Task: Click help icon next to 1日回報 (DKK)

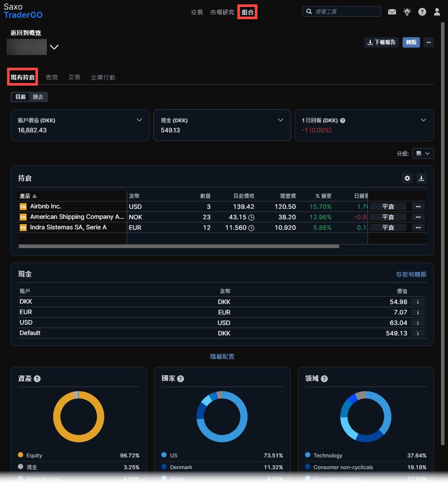Action: [342, 121]
